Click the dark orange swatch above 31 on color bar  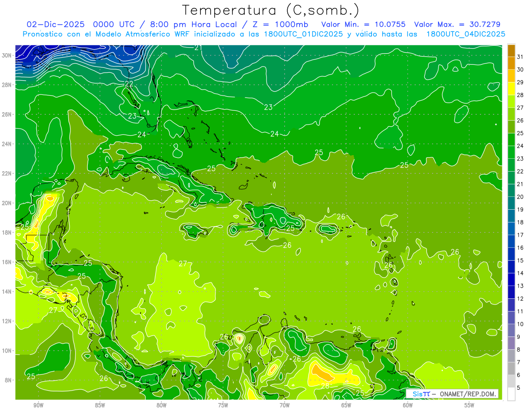(x=511, y=50)
